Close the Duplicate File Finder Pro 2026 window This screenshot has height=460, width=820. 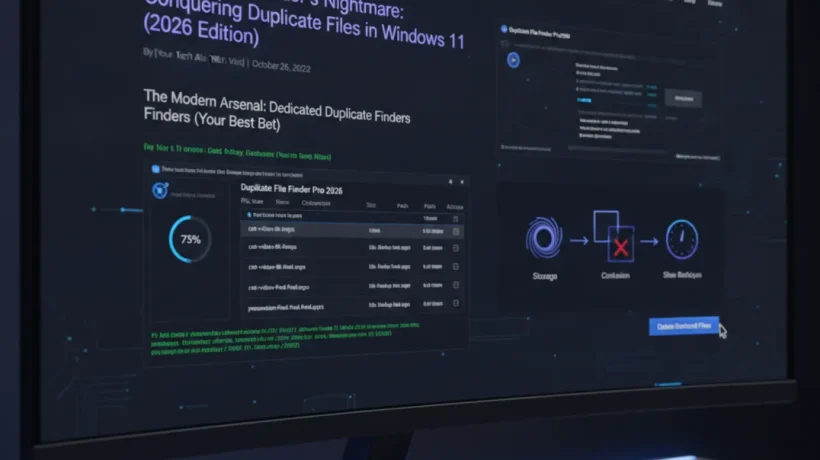click(462, 182)
